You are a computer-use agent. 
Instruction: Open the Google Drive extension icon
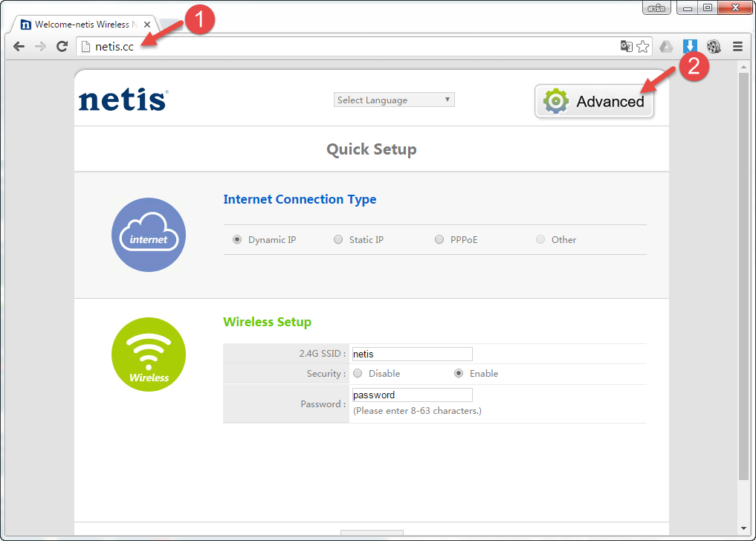click(x=666, y=46)
